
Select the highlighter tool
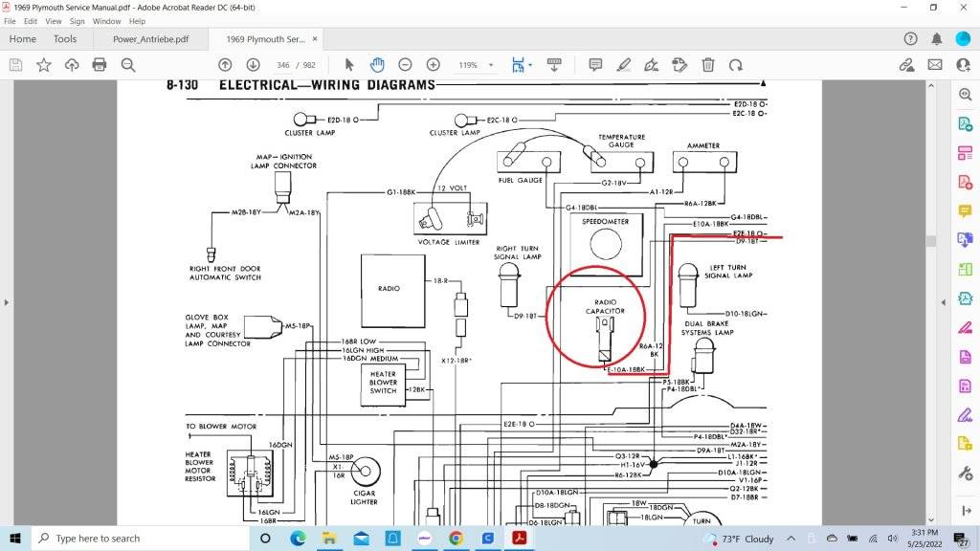pyautogui.click(x=623, y=65)
